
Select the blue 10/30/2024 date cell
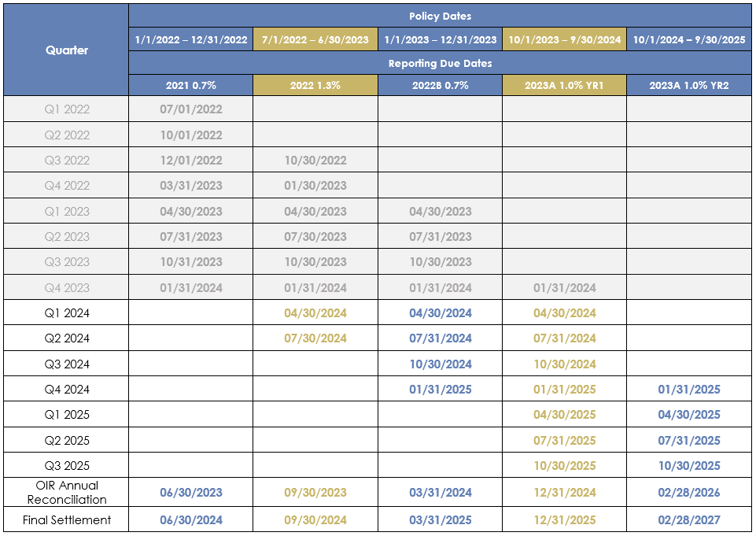point(441,364)
